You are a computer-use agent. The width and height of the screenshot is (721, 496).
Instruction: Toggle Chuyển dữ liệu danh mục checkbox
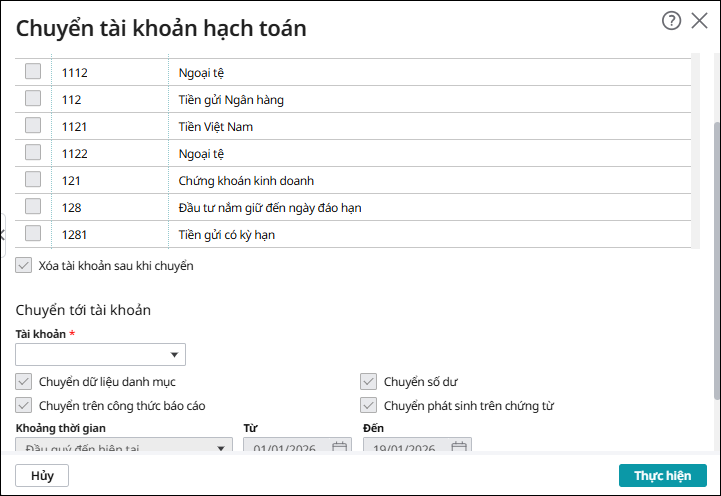point(24,381)
